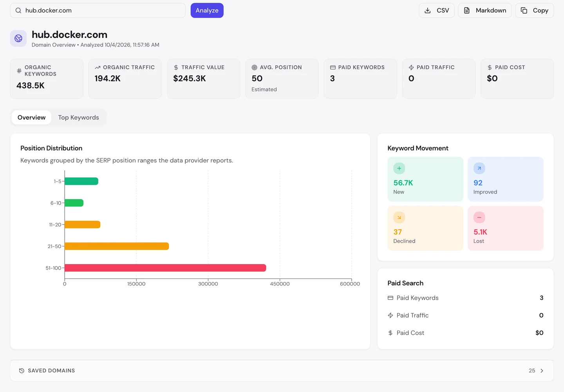Viewport: 564px width, 392px height.
Task: Click the orange down-arrow icon for Declined keywords
Action: coord(399,218)
